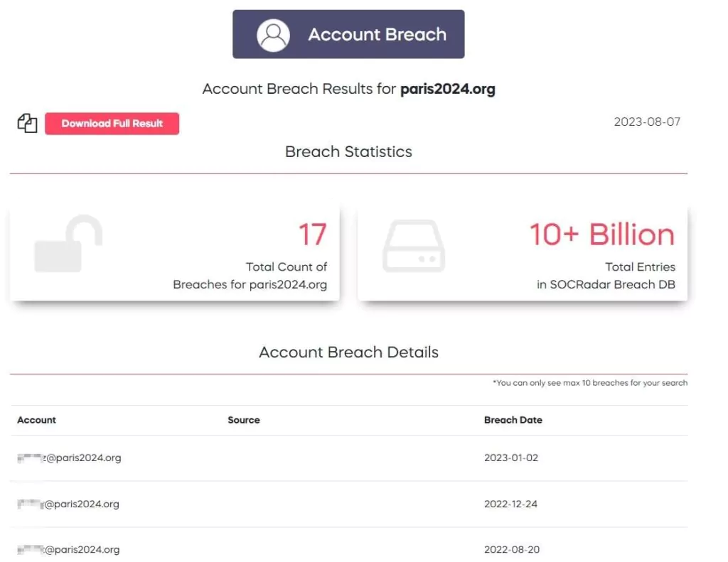
Task: Click the Download Full Result button
Action: [112, 124]
